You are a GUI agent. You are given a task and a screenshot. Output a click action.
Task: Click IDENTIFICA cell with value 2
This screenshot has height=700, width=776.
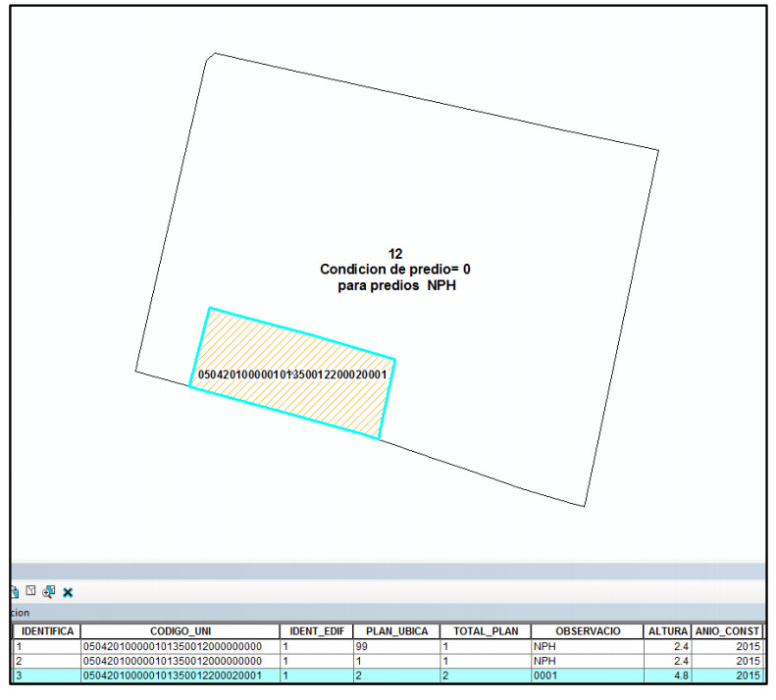(46, 661)
